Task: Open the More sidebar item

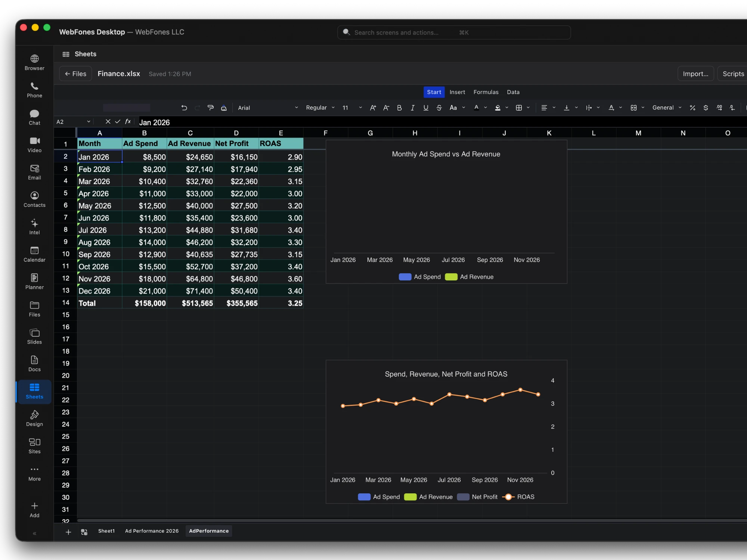Action: coord(34,473)
